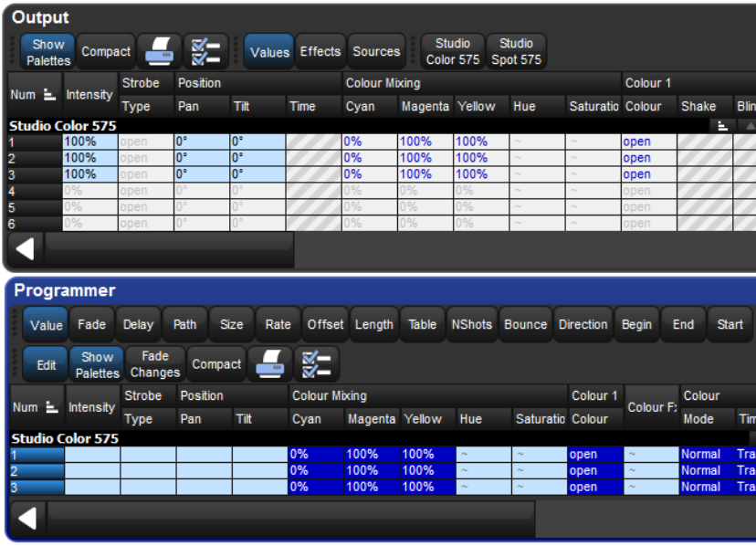Screen dimensions: 756x546
Task: Toggle Show Palettes in the Programmer window
Action: click(x=97, y=364)
